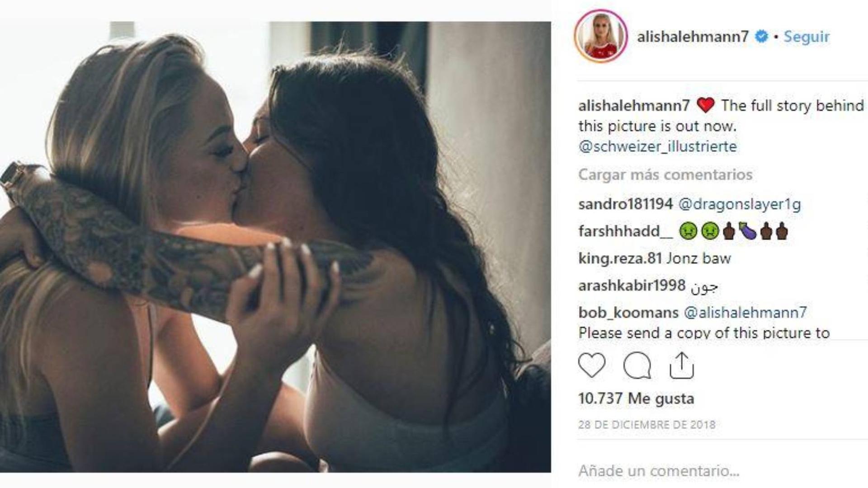Open the alishalehmann7 profile picture story ring
The height and width of the screenshot is (488, 868).
(x=600, y=36)
